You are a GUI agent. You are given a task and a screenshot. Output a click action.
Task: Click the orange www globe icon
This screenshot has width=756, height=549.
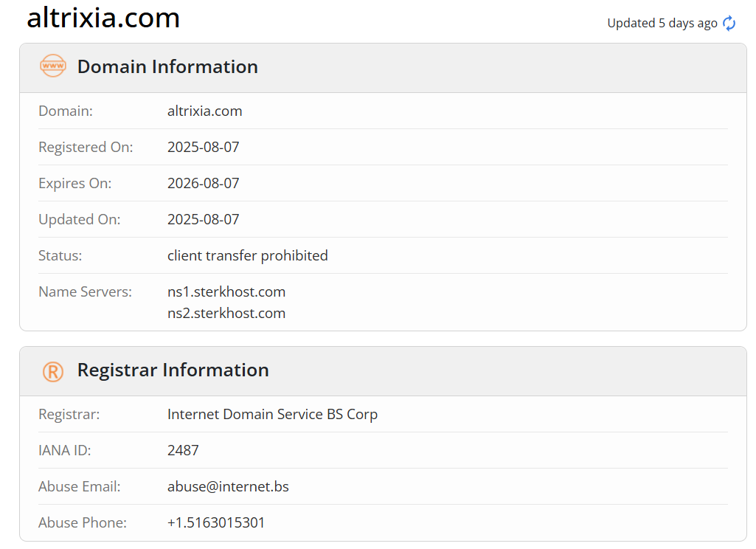tap(53, 66)
